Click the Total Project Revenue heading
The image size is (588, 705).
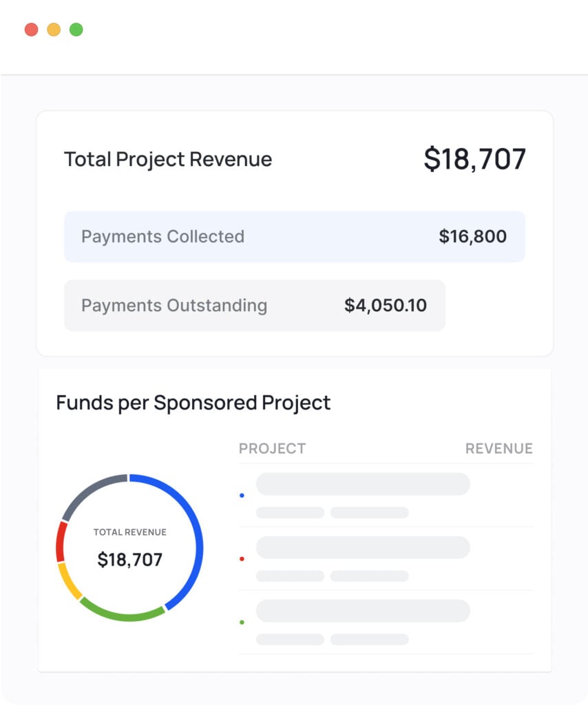click(168, 159)
